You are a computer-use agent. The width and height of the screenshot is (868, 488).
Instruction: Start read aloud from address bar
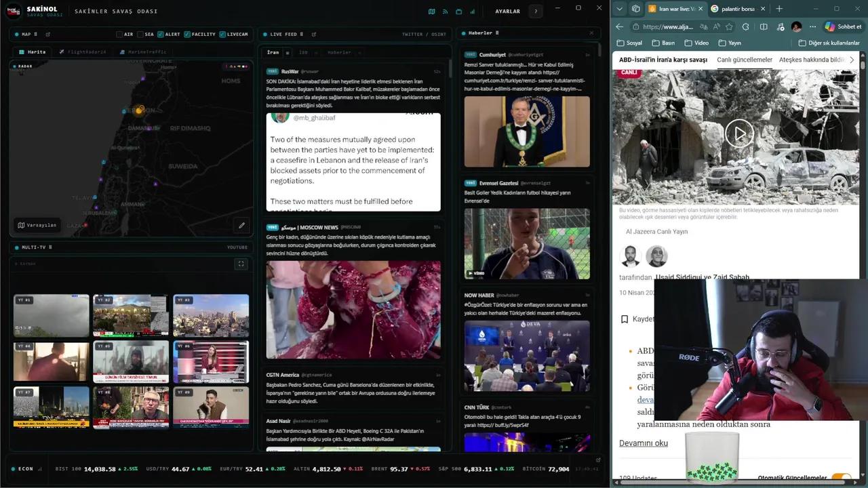coord(716,26)
